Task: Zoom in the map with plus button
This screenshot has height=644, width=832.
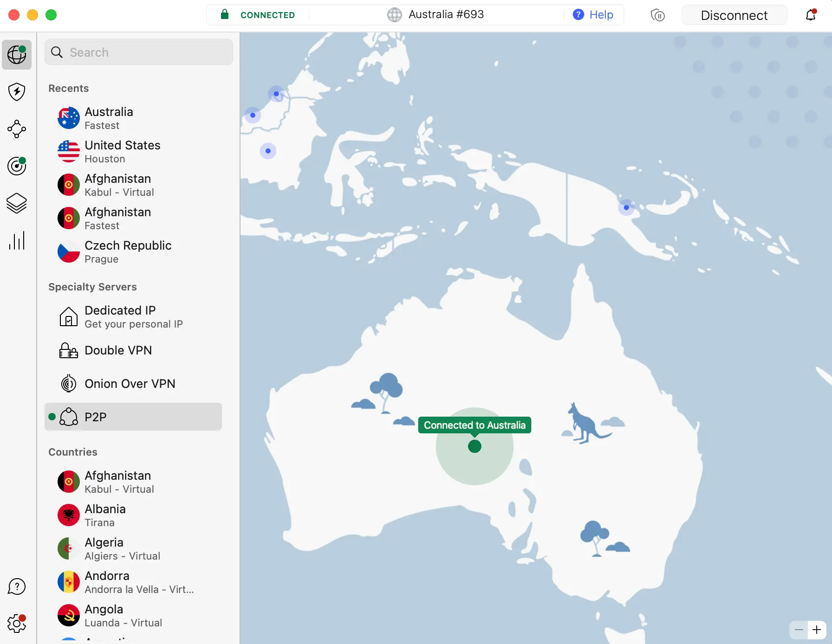Action: tap(817, 630)
